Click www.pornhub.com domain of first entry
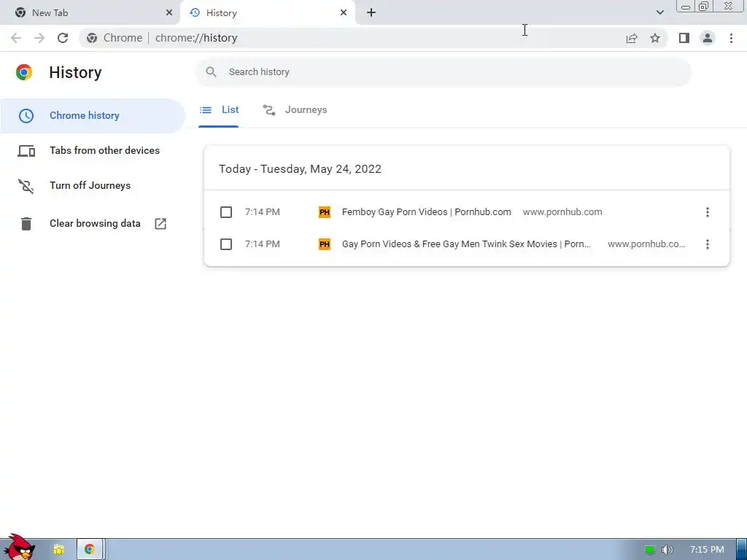Image resolution: width=747 pixels, height=560 pixels. (562, 212)
